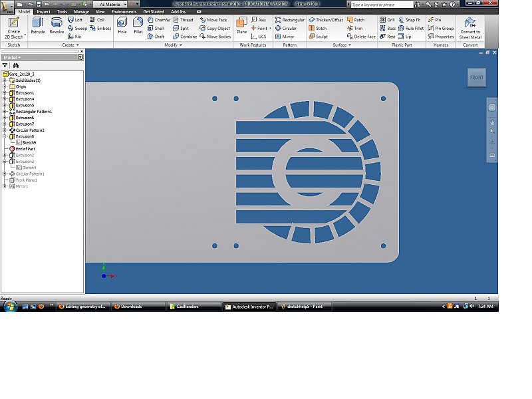Image resolution: width=532 pixels, height=399 pixels.
Task: Select Sketch9 in the model tree
Action: 26,142
